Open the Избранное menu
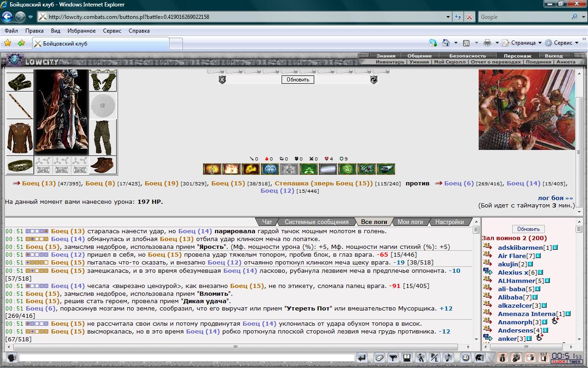The width and height of the screenshot is (588, 368). [x=81, y=31]
